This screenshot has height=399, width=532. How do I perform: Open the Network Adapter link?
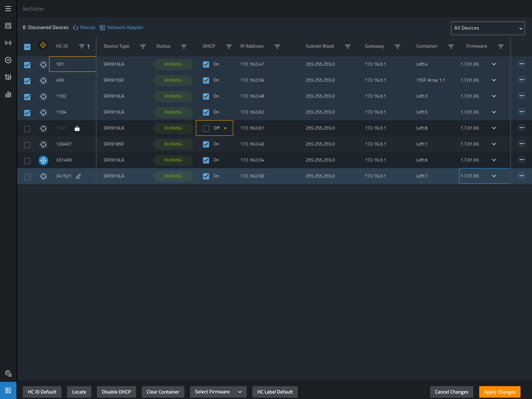tap(122, 27)
